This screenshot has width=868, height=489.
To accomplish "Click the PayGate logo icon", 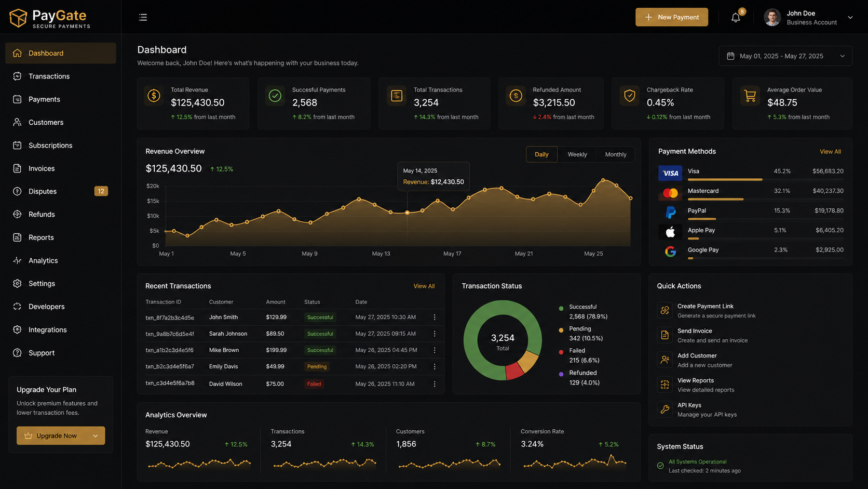I will [18, 18].
